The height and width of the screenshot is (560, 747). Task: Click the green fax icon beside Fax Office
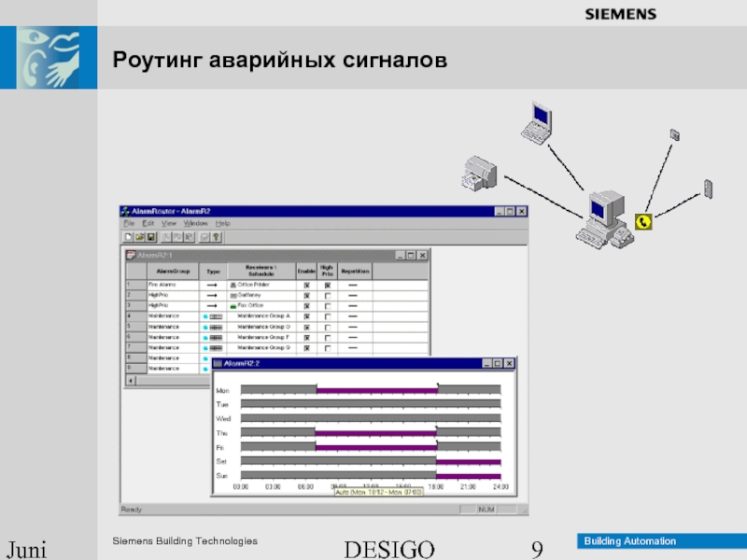(x=233, y=306)
